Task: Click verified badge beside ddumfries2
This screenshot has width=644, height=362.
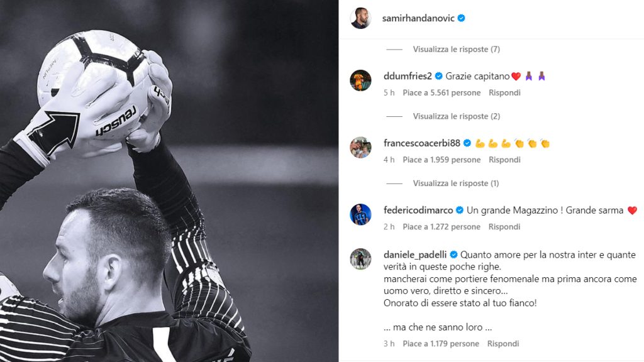Action: 438,76
